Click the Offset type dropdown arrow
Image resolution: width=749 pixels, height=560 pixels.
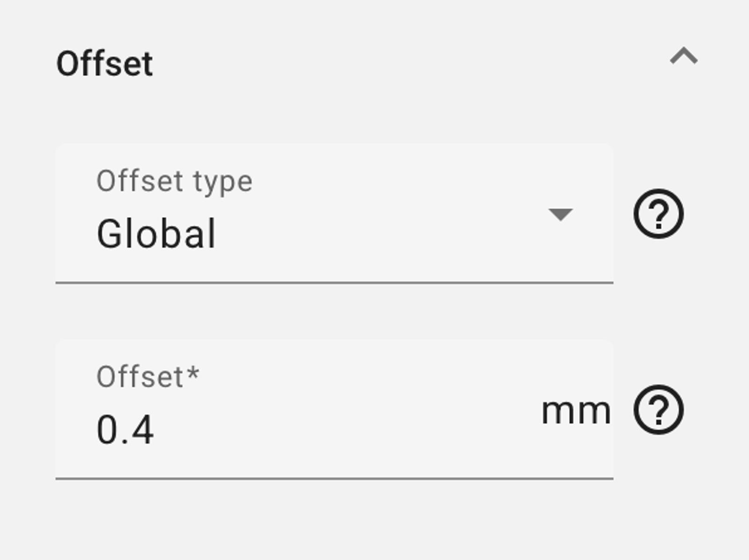pos(560,214)
